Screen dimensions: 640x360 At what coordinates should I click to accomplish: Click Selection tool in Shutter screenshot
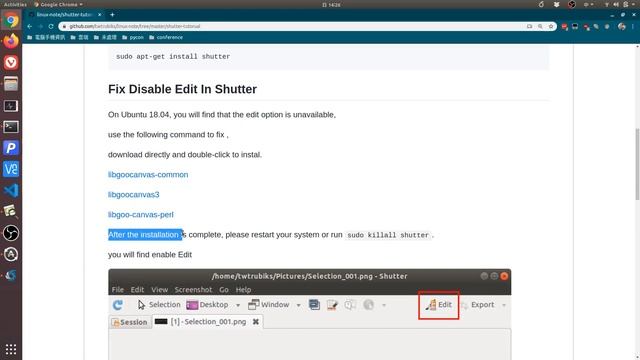click(x=159, y=305)
